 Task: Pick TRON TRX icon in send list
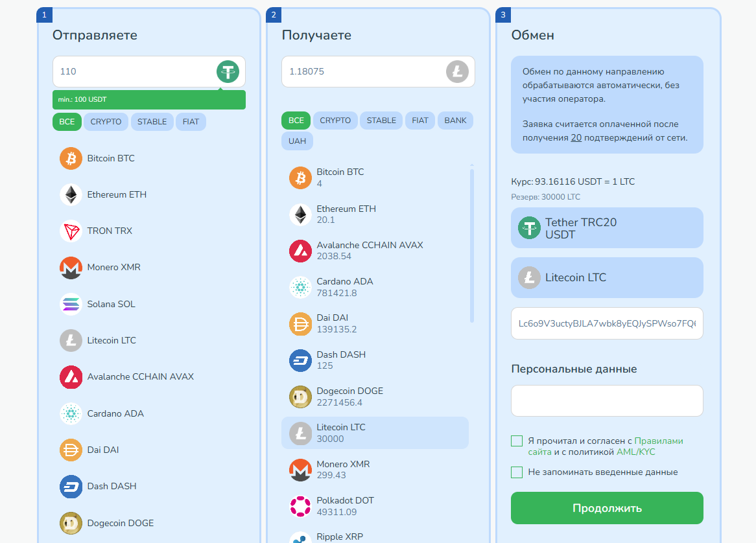[71, 231]
